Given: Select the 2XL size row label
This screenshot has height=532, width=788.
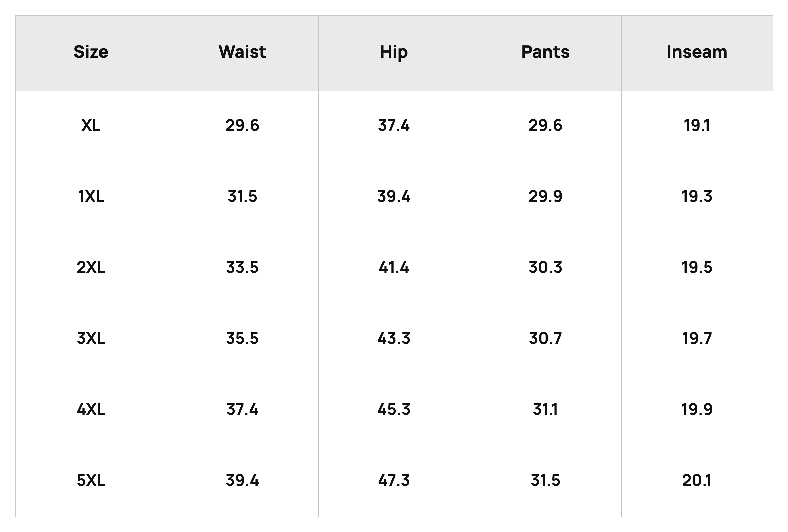Looking at the screenshot, I should pyautogui.click(x=91, y=268).
